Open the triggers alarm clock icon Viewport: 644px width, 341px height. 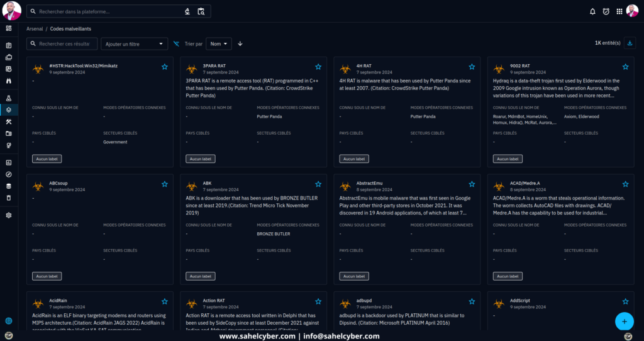point(606,11)
